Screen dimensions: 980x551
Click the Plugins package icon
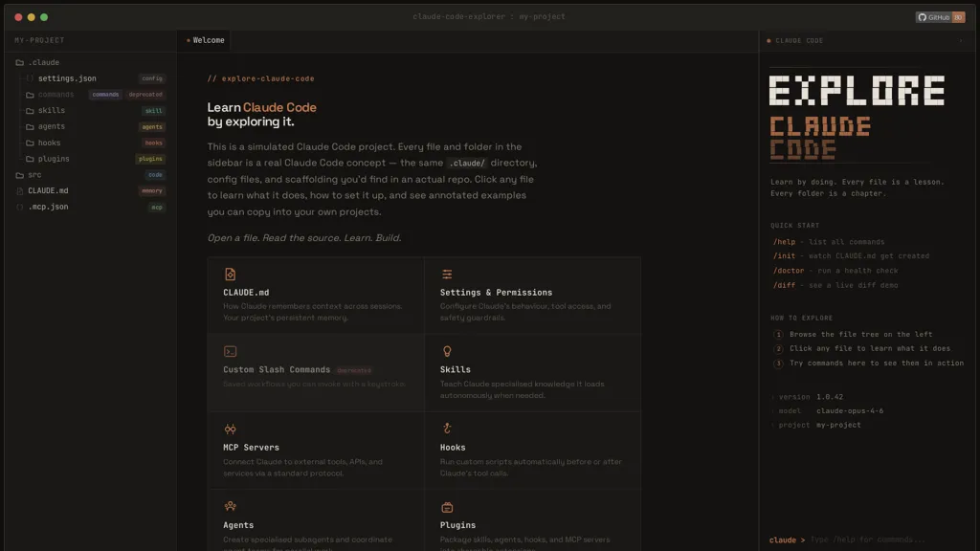[447, 507]
